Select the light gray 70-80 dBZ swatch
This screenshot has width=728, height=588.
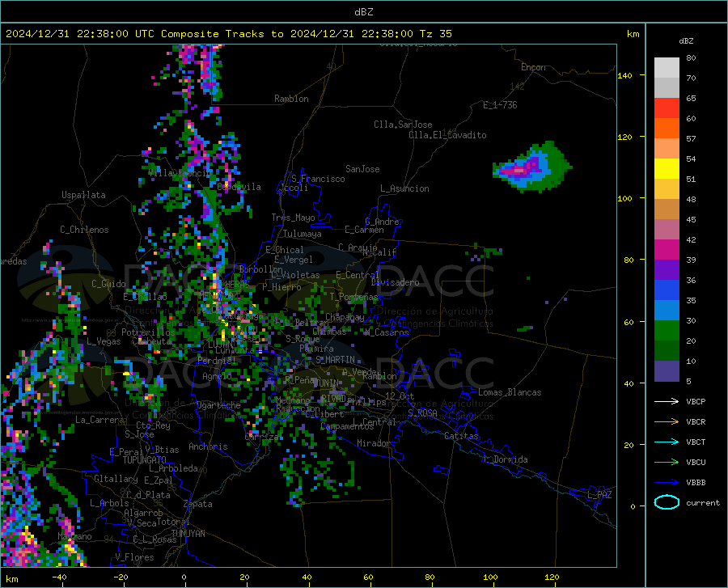tap(667, 68)
